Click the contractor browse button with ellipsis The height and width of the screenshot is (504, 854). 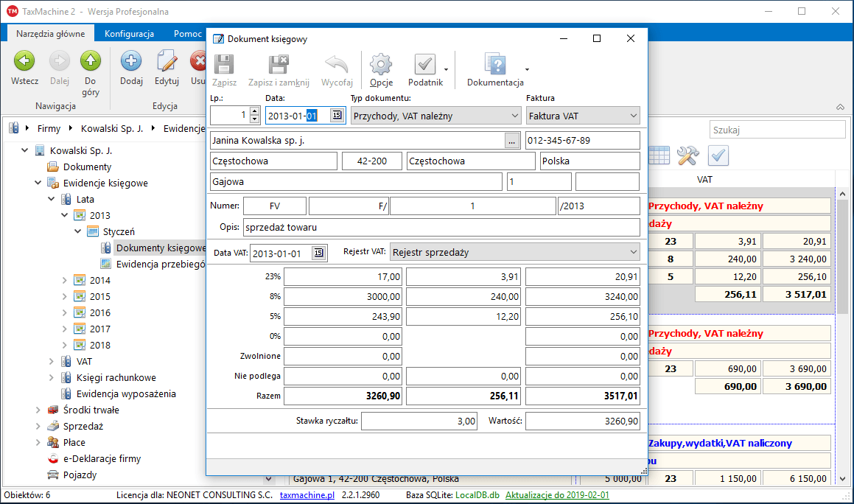pos(512,141)
